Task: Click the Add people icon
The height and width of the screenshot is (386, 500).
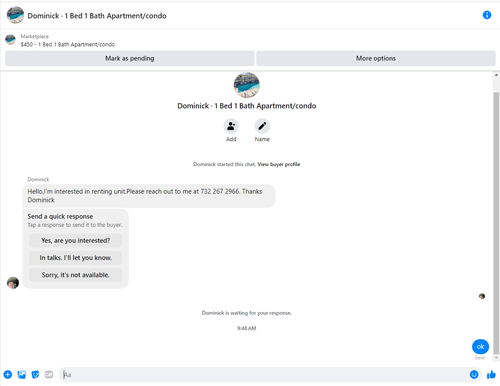Action: point(231,126)
